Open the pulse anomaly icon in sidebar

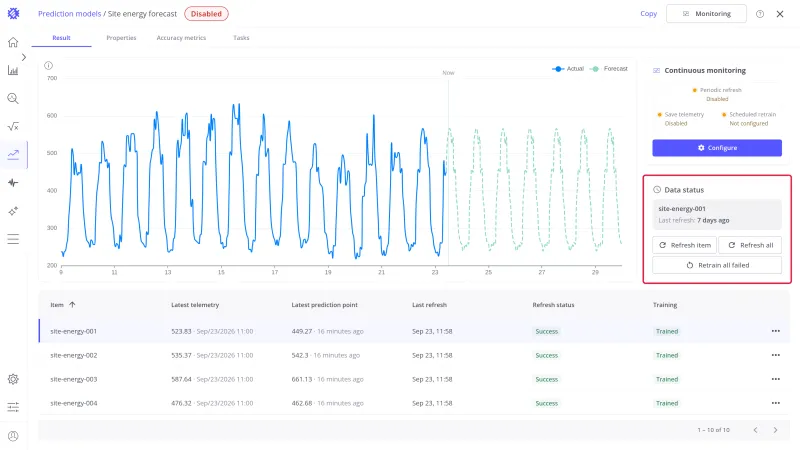pos(13,183)
